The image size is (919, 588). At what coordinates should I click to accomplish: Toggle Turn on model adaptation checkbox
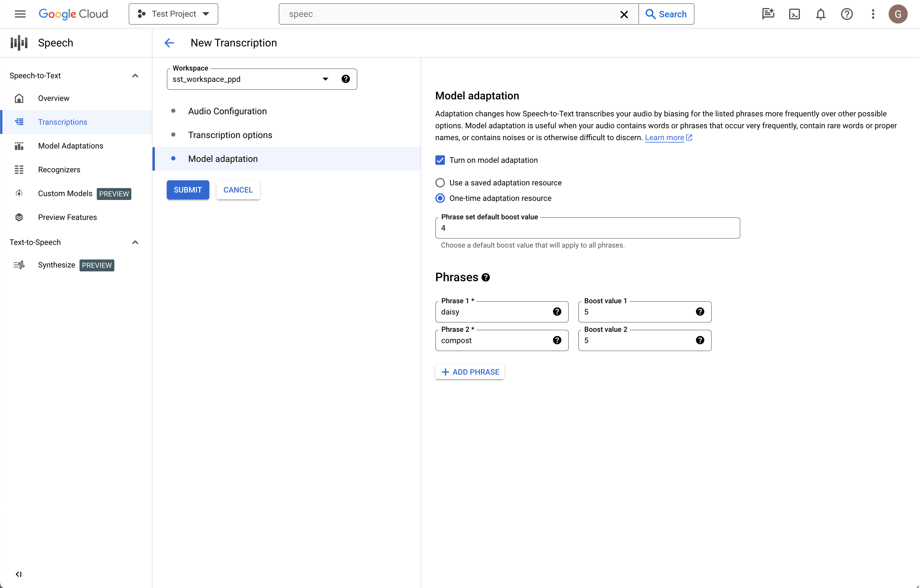440,160
